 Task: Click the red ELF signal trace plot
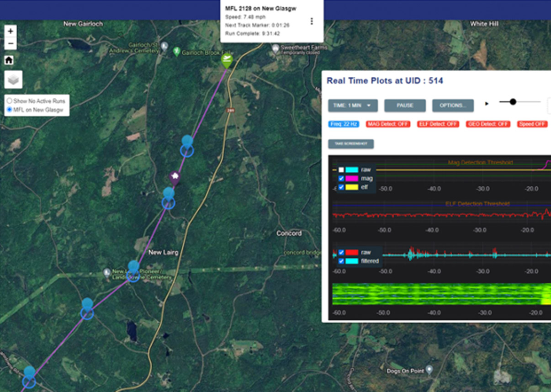click(441, 214)
